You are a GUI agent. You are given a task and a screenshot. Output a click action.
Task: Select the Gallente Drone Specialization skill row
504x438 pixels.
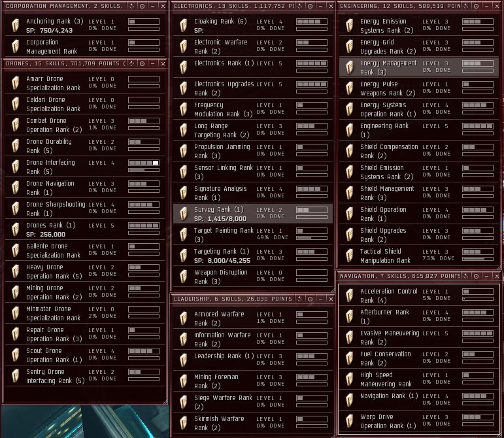85,250
